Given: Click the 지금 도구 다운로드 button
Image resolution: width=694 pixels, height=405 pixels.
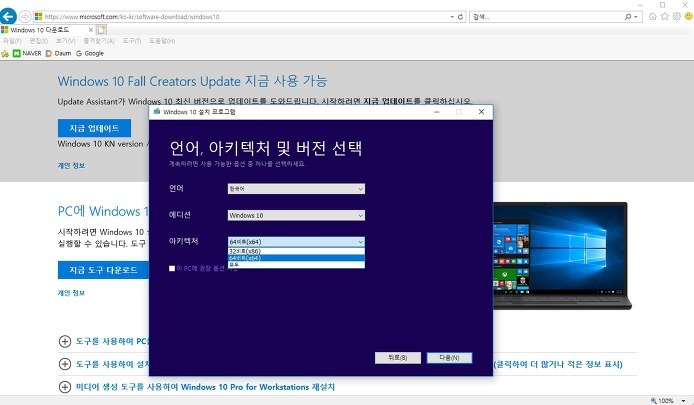Looking at the screenshot, I should [x=103, y=270].
